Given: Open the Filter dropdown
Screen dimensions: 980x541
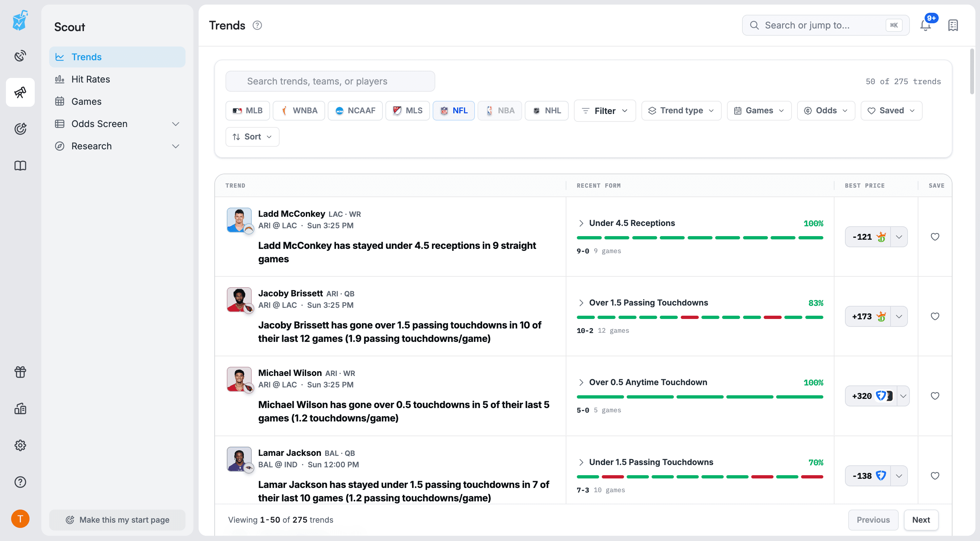Looking at the screenshot, I should [x=605, y=111].
